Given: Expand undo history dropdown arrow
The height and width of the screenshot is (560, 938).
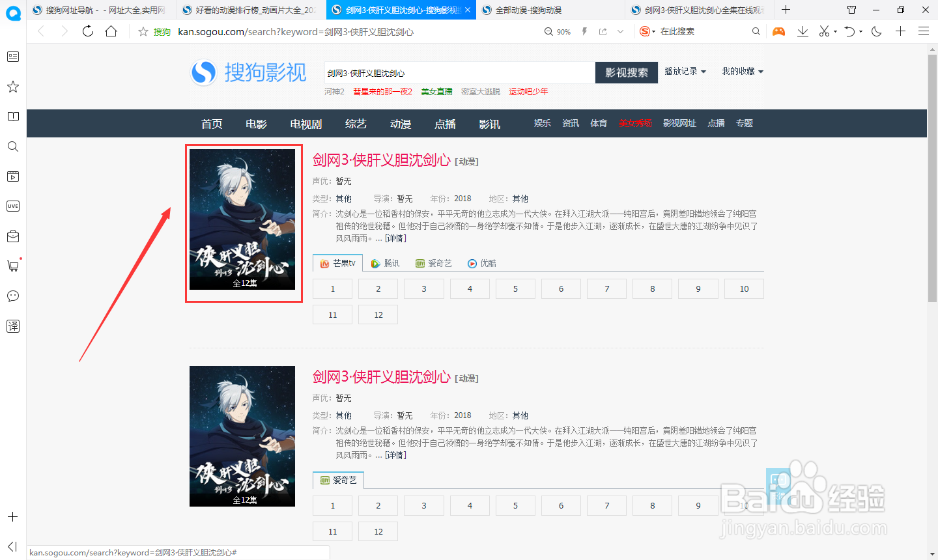Looking at the screenshot, I should [x=860, y=32].
